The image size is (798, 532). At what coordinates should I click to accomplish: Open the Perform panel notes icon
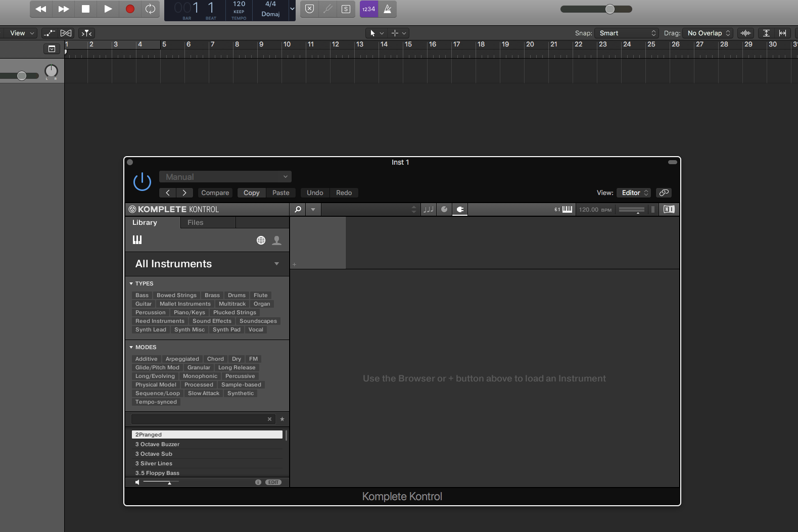pyautogui.click(x=428, y=209)
